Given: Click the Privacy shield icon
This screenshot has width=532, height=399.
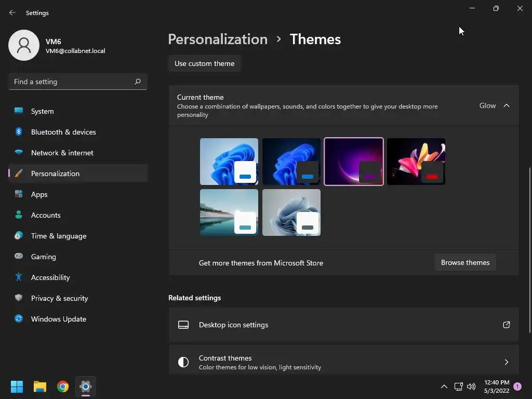Looking at the screenshot, I should (x=19, y=298).
